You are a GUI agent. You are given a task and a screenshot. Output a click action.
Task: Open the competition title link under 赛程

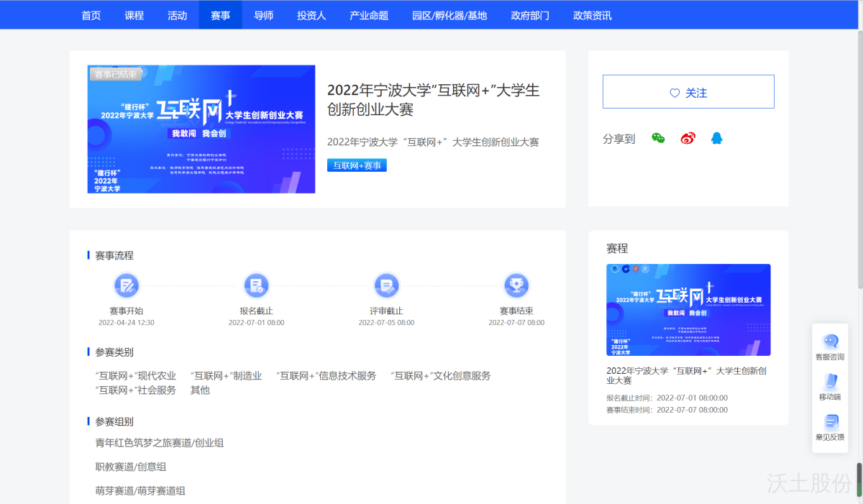pyautogui.click(x=688, y=375)
